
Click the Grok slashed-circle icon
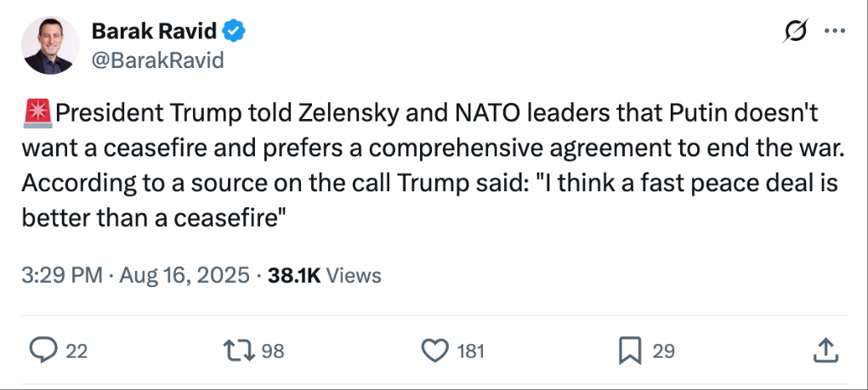[x=796, y=31]
